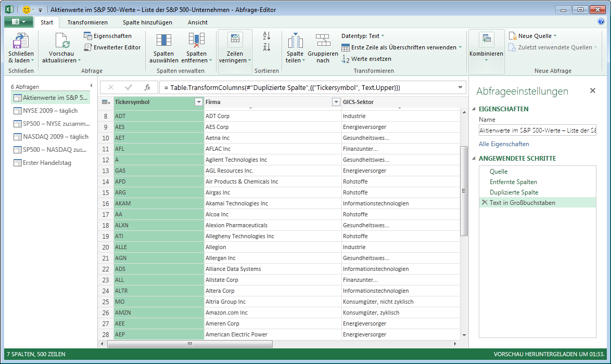Click the query Name input field
611x364 pixels.
pos(537,131)
